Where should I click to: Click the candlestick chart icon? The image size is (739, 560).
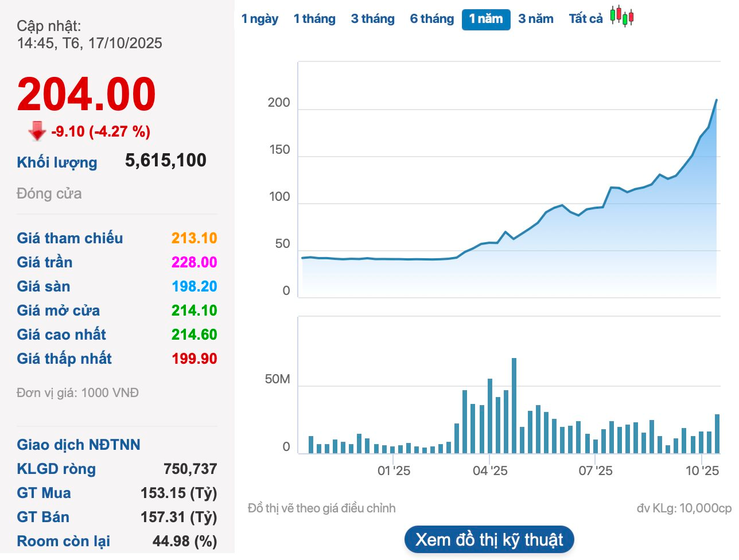pos(621,16)
